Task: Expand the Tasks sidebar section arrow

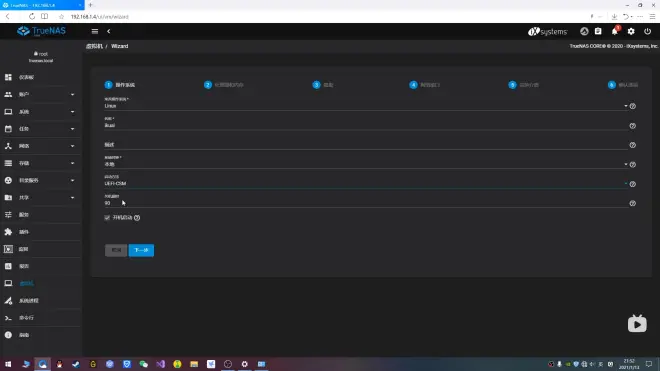Action: pyautogui.click(x=72, y=129)
